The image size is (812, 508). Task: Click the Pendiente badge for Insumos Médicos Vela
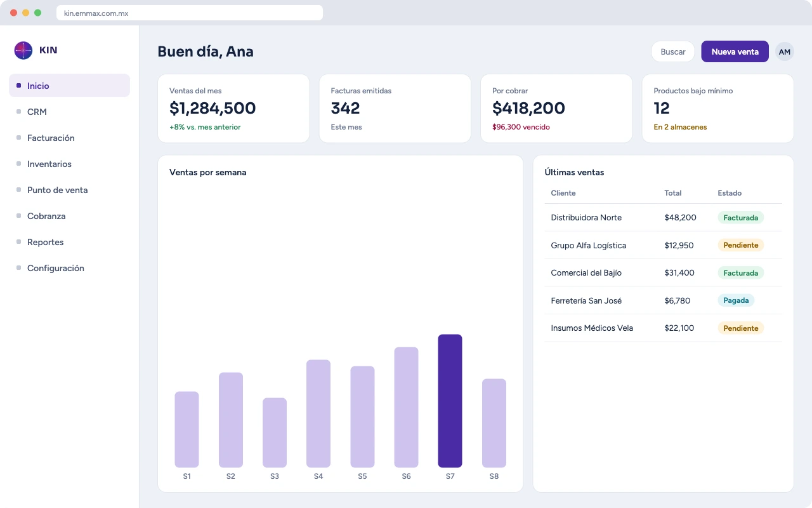pos(740,328)
